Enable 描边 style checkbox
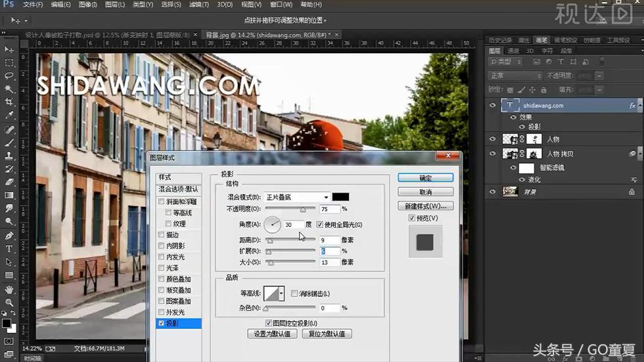 pos(162,235)
